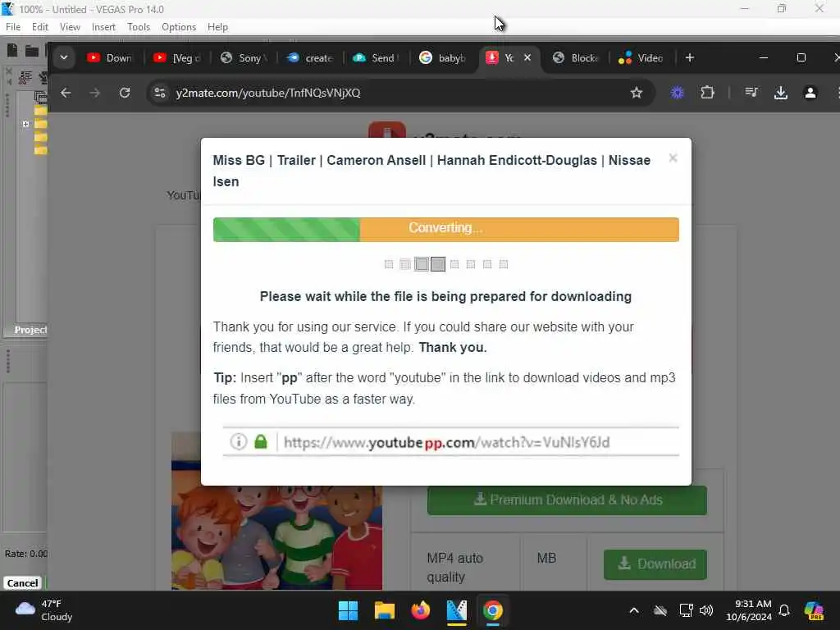
Task: Open Chrome downloads icon
Action: pyautogui.click(x=781, y=94)
